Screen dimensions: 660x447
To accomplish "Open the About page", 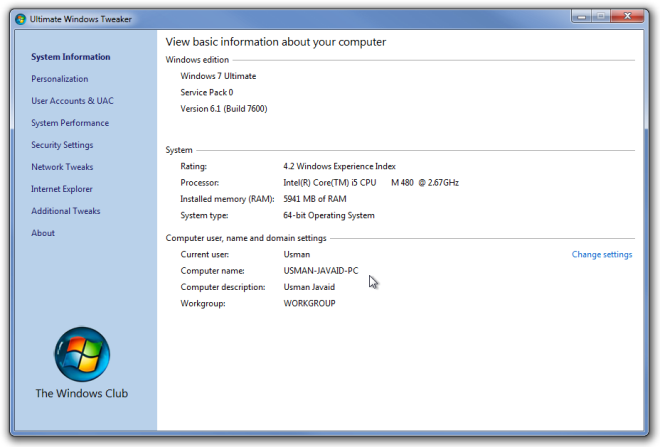I will tap(43, 233).
